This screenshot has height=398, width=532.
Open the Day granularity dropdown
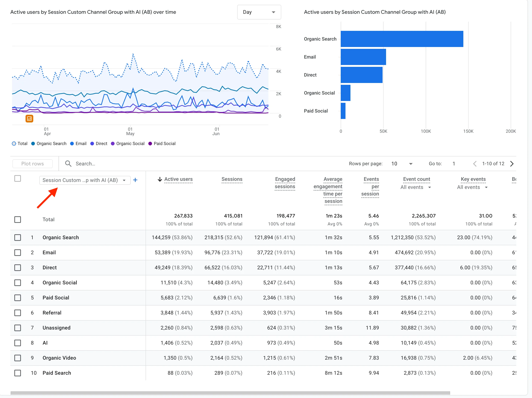[259, 12]
